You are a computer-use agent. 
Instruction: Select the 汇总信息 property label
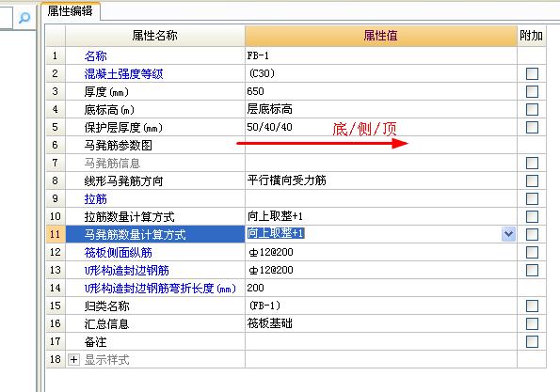(x=106, y=324)
